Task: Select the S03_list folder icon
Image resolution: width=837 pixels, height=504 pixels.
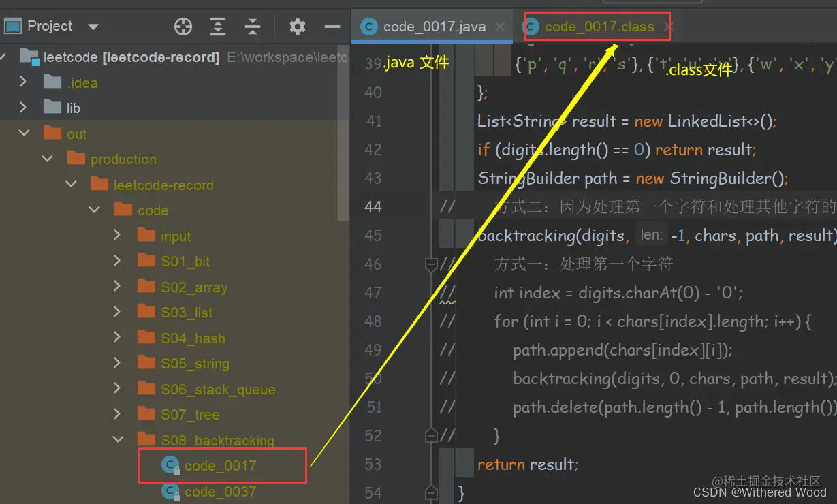Action: [x=146, y=312]
